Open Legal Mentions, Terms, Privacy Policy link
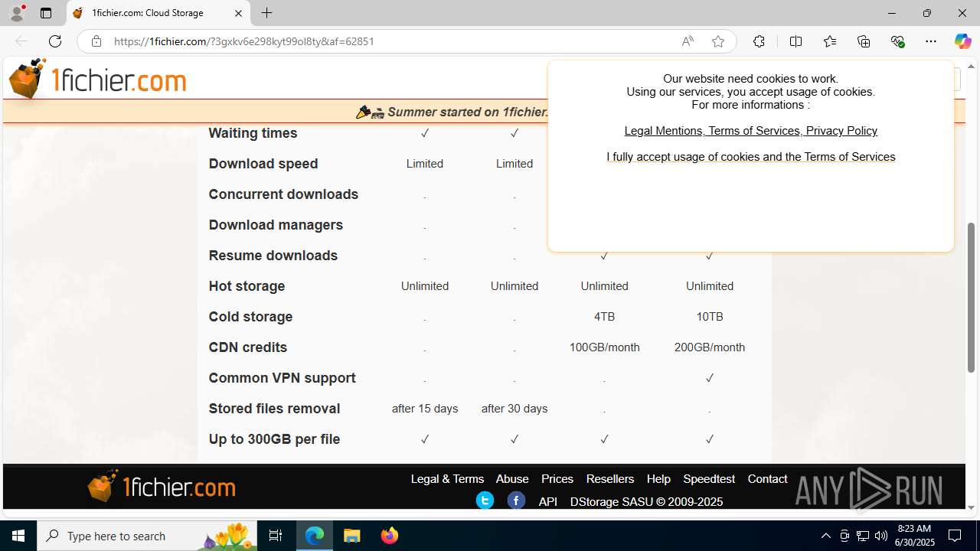Viewport: 980px width, 551px height. pyautogui.click(x=751, y=131)
